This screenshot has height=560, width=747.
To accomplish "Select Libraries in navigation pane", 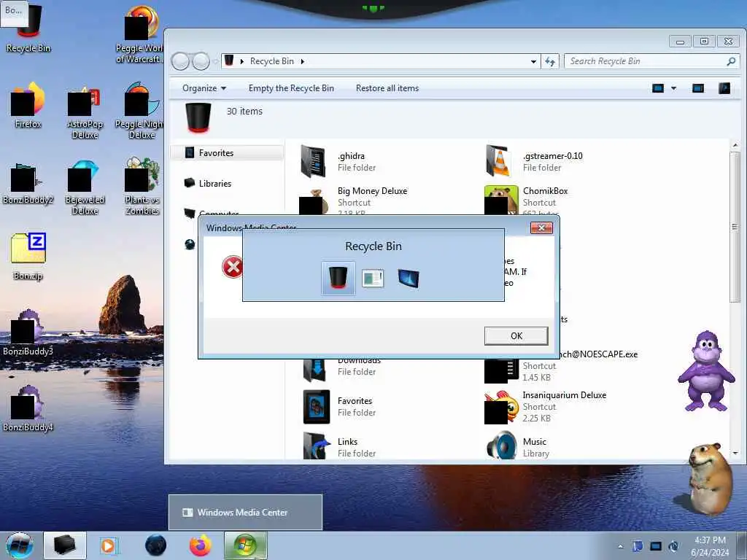I will click(x=215, y=183).
